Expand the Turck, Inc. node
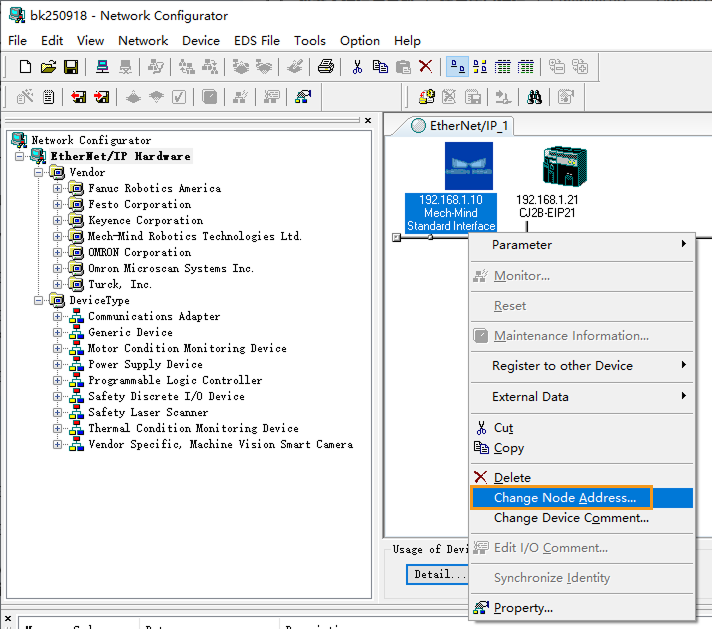This screenshot has height=629, width=712. [57, 284]
